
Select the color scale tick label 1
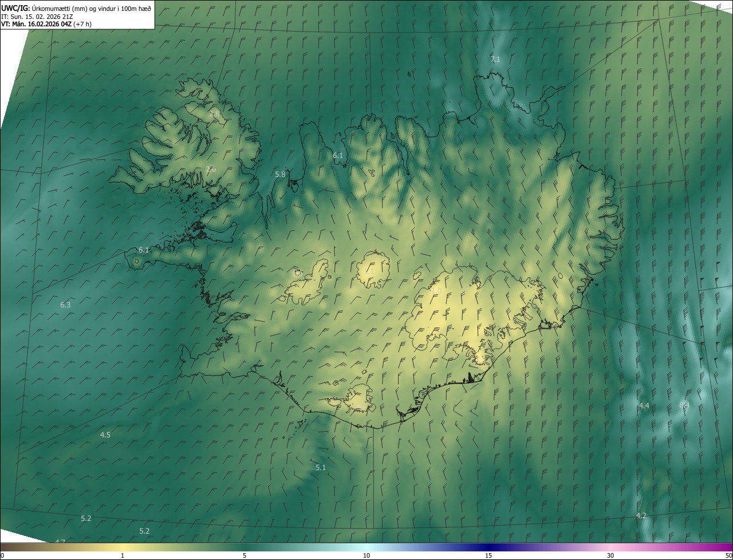tap(123, 556)
